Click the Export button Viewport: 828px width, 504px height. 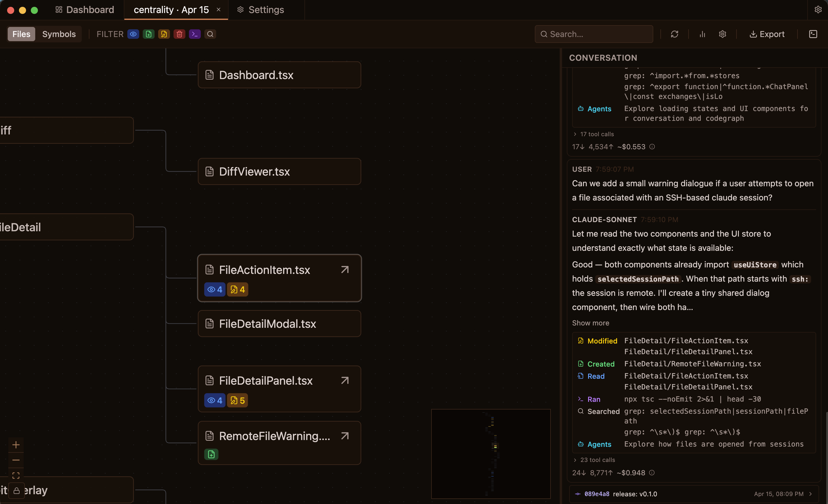click(767, 34)
